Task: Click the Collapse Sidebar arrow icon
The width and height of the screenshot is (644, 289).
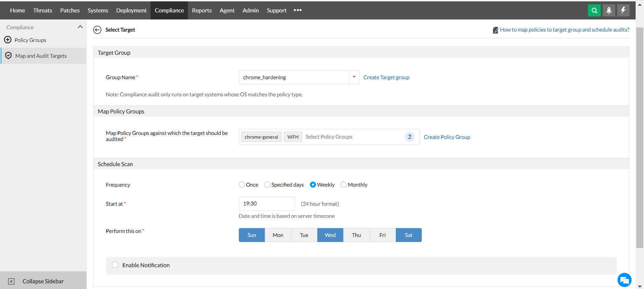Action: click(11, 281)
